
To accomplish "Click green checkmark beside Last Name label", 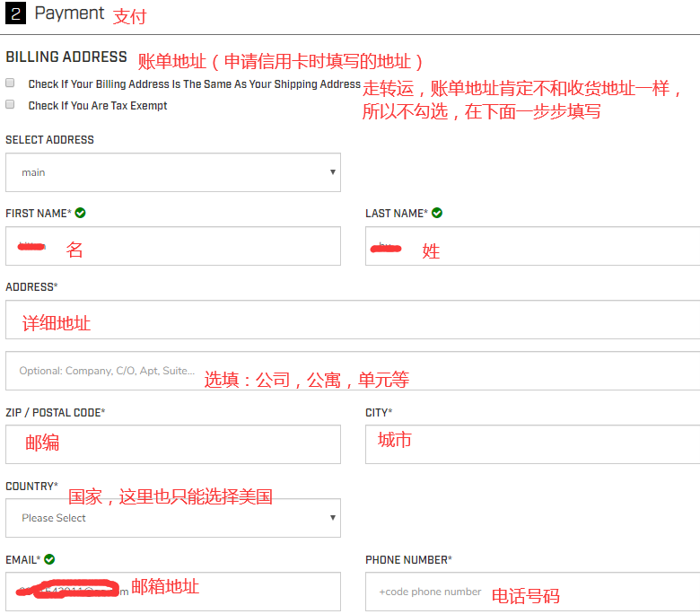I will pos(437,213).
